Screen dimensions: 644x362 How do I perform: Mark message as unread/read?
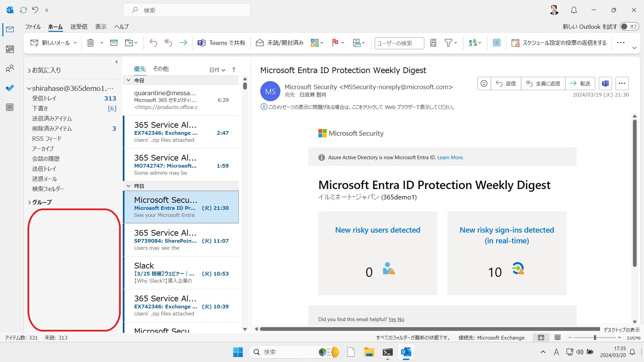(x=279, y=43)
